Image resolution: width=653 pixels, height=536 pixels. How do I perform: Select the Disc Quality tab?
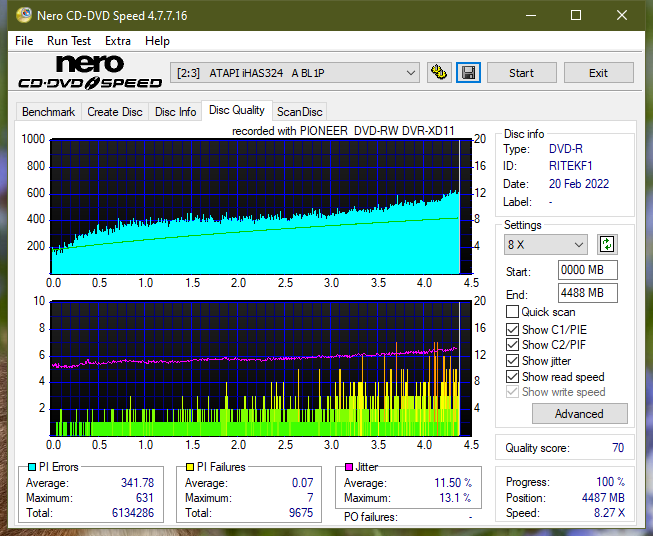tap(237, 110)
